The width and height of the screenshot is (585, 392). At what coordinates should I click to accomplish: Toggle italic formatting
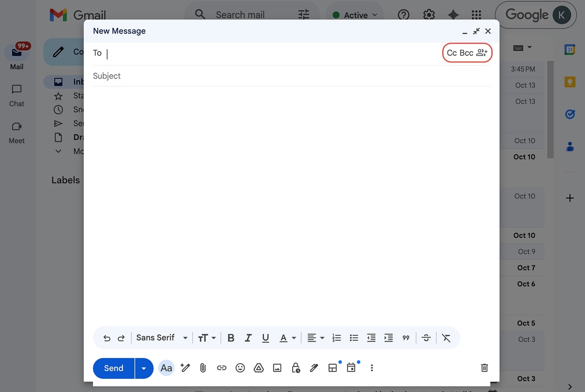point(248,338)
